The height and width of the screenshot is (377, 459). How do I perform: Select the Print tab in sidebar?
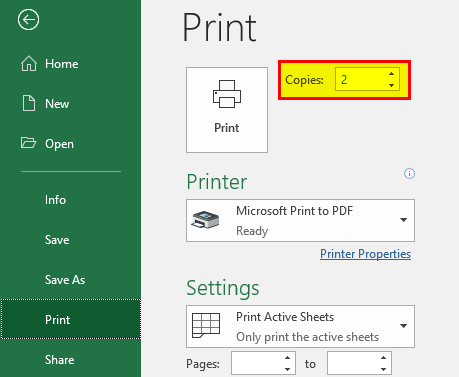click(70, 319)
